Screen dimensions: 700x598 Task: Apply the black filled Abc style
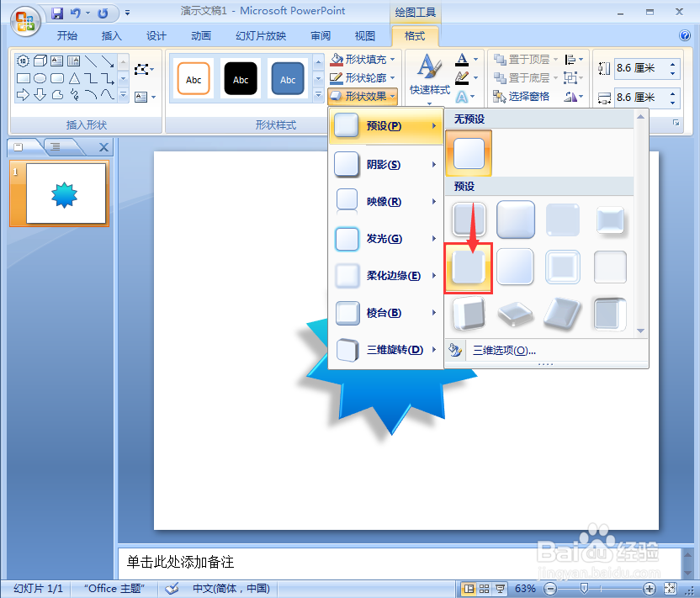point(241,79)
